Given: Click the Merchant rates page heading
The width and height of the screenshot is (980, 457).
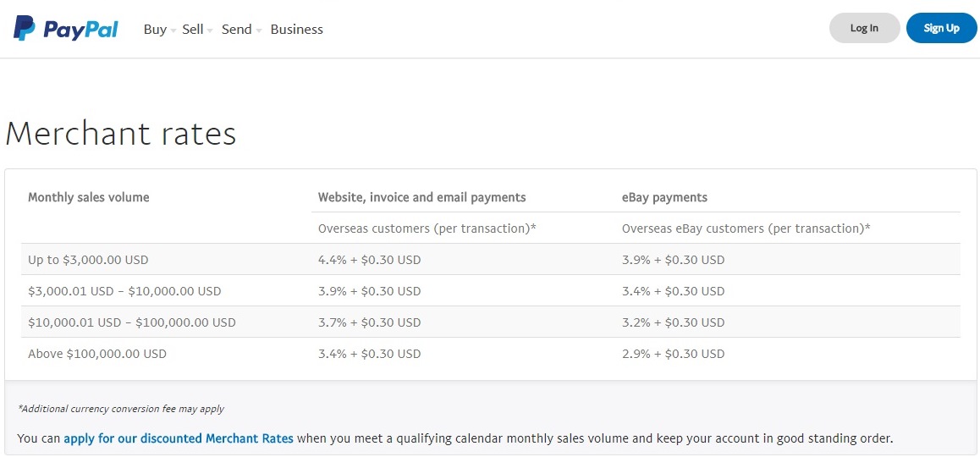Looking at the screenshot, I should (121, 134).
